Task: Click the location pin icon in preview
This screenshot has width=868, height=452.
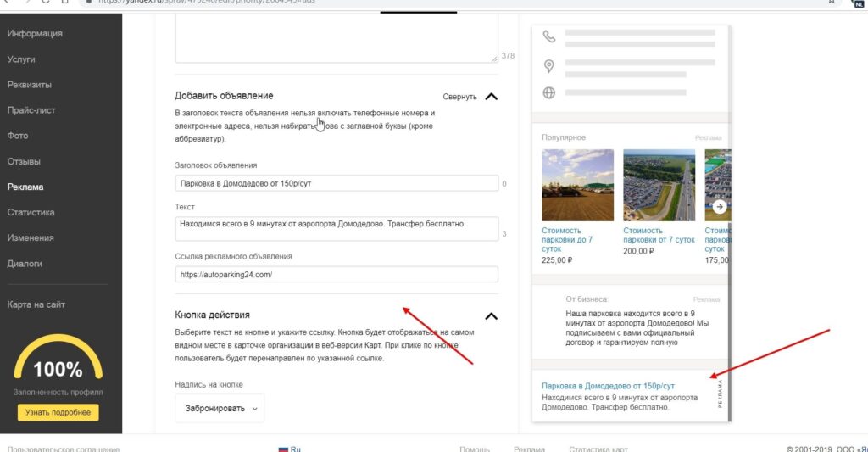Action: pos(549,66)
